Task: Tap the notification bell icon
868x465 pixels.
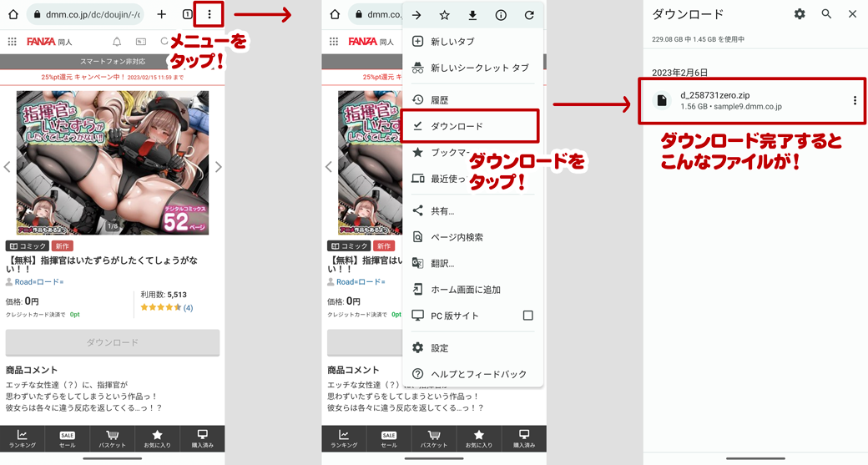Action: pyautogui.click(x=117, y=42)
